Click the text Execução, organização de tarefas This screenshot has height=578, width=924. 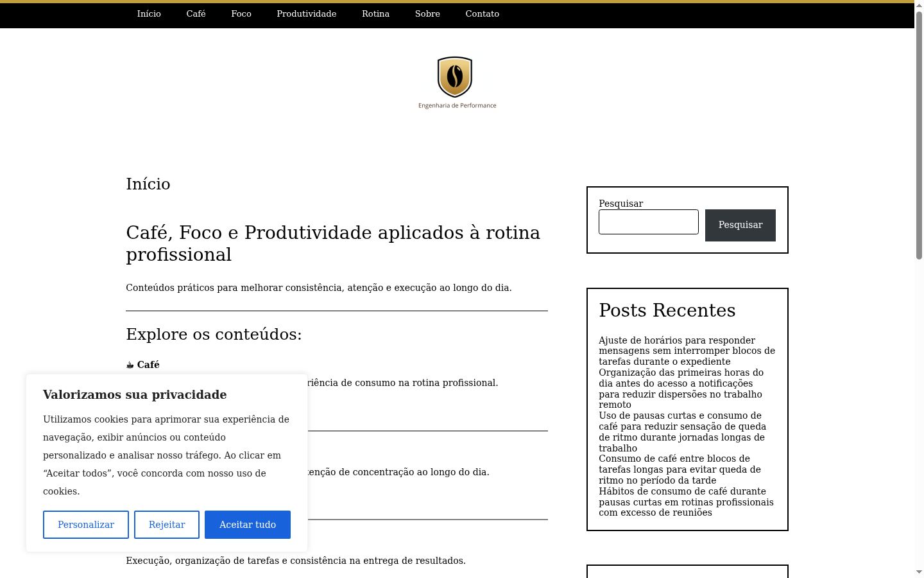coord(296,561)
